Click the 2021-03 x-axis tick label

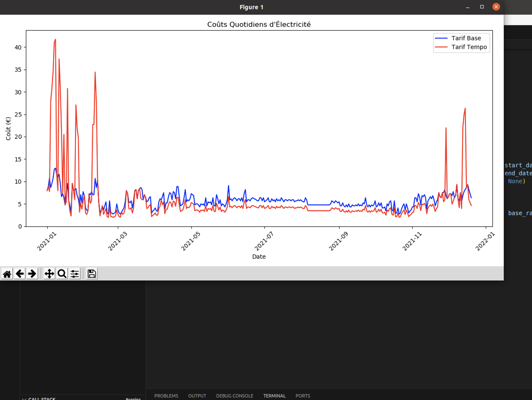pos(117,241)
